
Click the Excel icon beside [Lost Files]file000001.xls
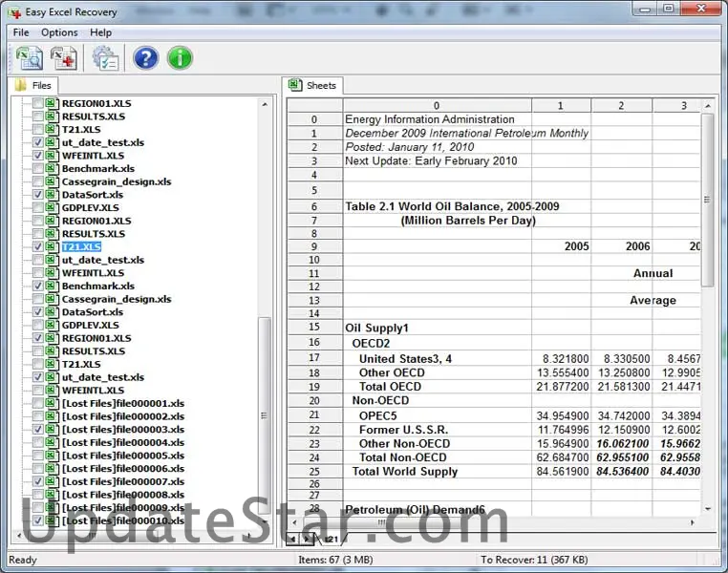pyautogui.click(x=52, y=403)
